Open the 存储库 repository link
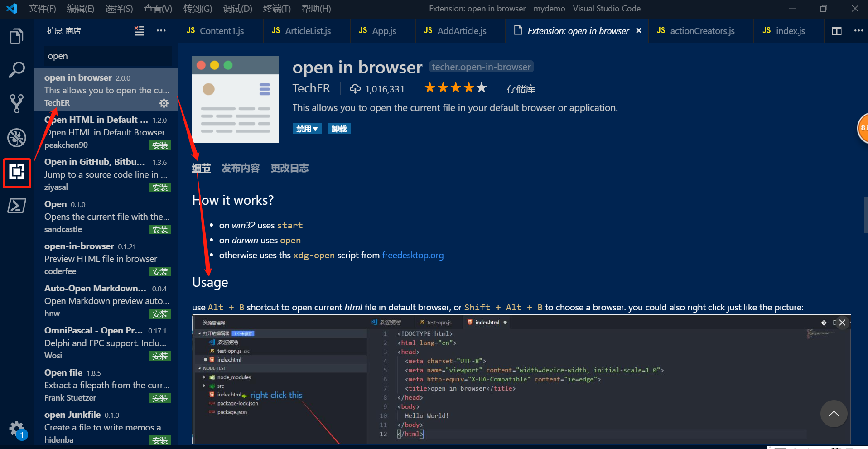Viewport: 868px width, 449px height. (521, 89)
